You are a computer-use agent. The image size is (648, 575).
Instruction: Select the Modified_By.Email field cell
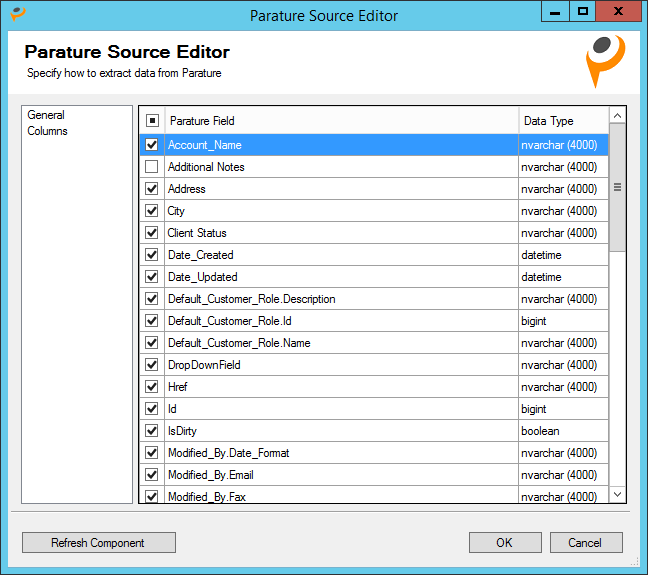pos(341,475)
